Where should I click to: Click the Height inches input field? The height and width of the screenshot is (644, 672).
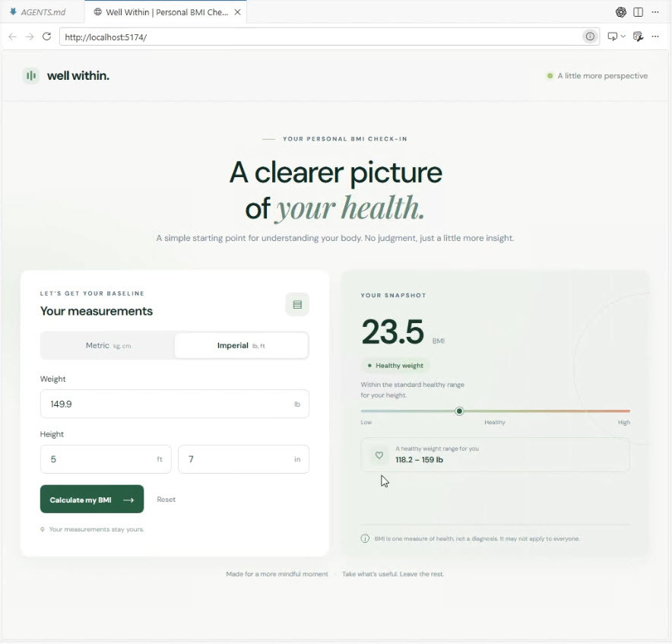point(243,460)
